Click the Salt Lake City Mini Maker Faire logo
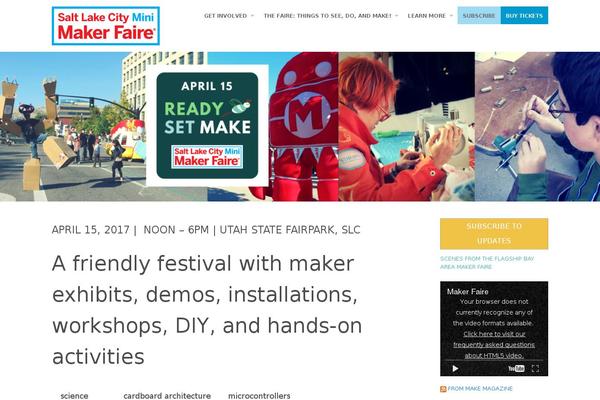This screenshot has width=600, height=400. point(106,26)
